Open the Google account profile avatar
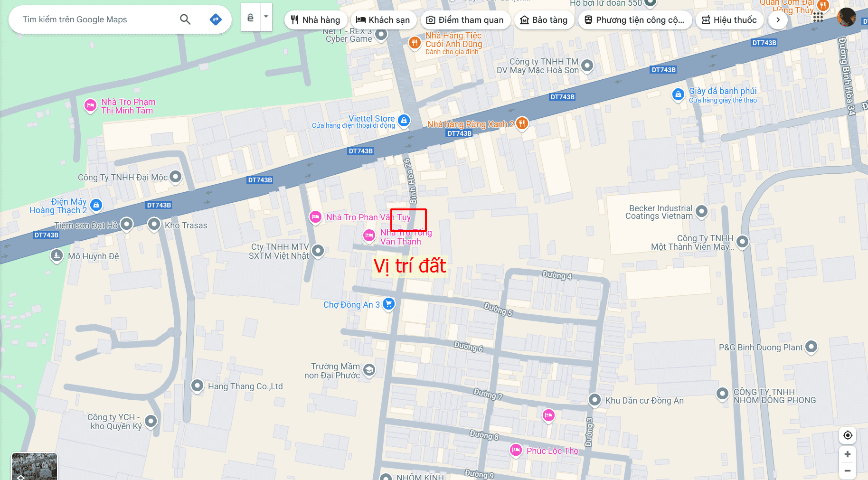Image resolution: width=868 pixels, height=480 pixels. 846,18
